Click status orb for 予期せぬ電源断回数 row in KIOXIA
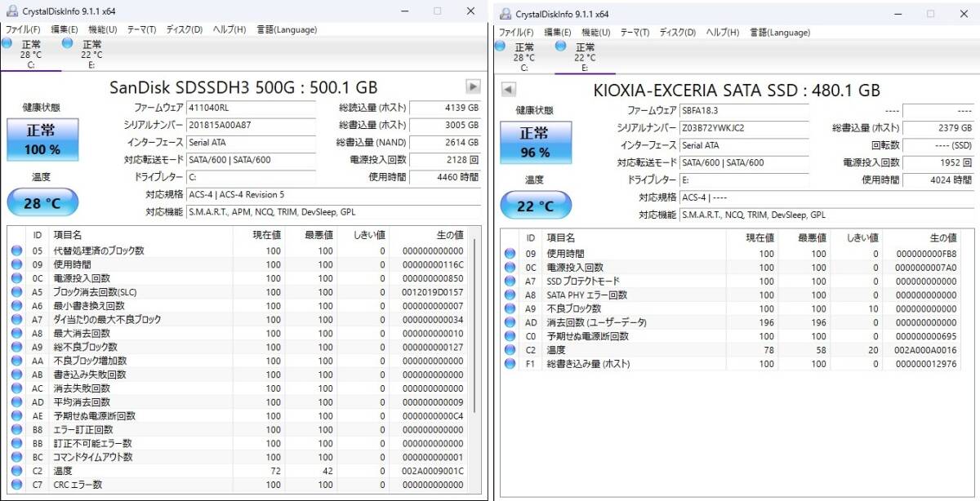 (x=510, y=336)
